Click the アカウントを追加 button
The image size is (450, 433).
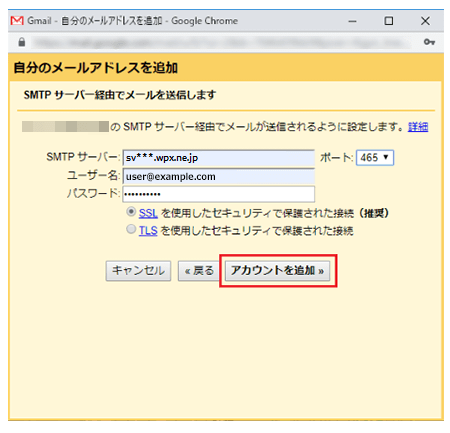click(x=278, y=270)
